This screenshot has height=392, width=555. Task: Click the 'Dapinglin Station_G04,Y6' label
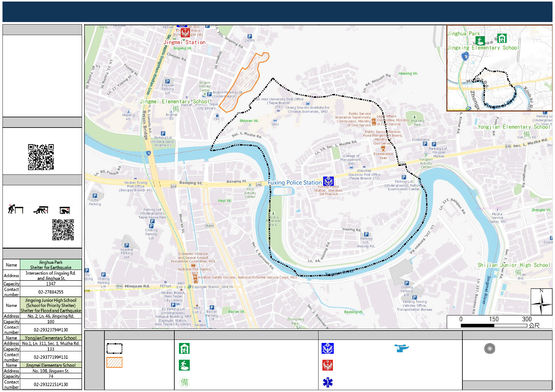(212, 287)
